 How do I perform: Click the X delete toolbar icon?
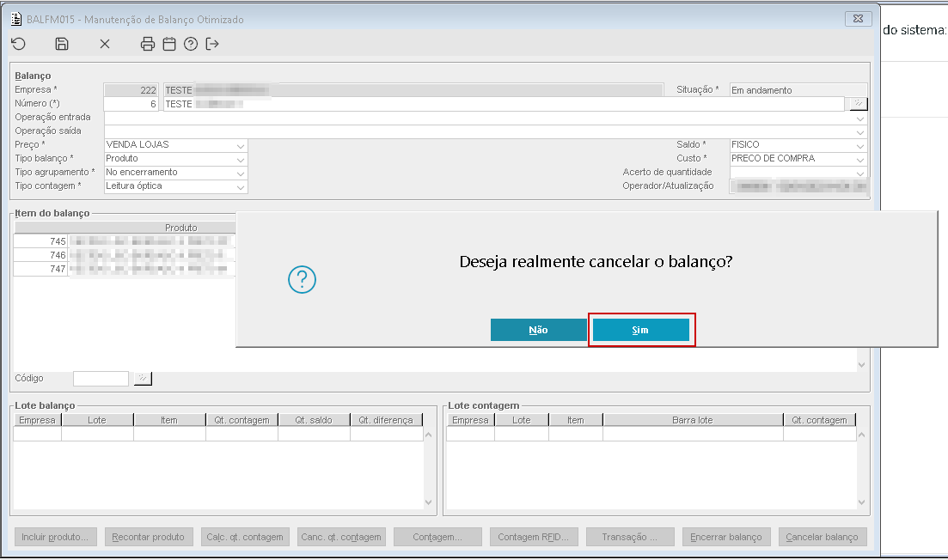pos(105,44)
